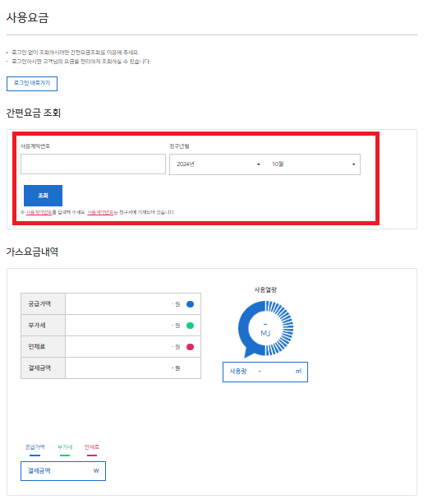Viewport: 428px width, 504px height.
Task: Click the 사용계약번호 label above input
Action: (x=35, y=146)
